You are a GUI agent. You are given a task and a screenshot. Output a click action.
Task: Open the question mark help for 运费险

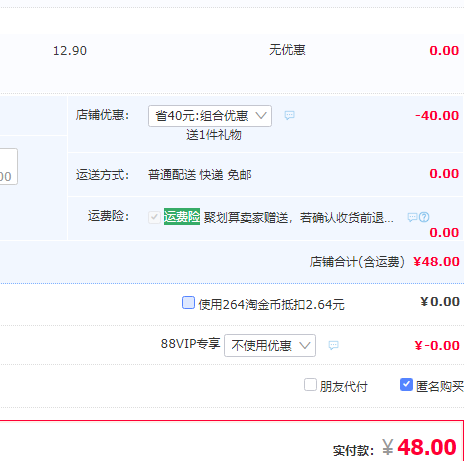pyautogui.click(x=424, y=217)
